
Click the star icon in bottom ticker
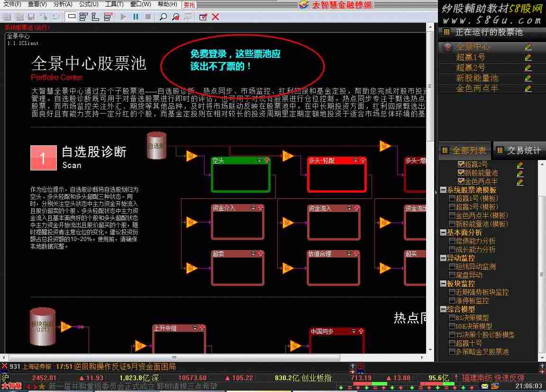(x=42, y=386)
